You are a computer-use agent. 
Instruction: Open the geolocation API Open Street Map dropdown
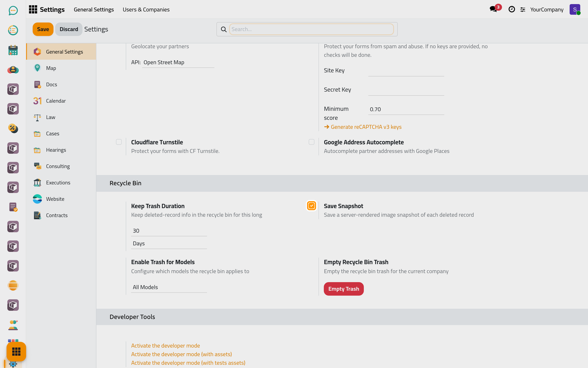point(178,63)
